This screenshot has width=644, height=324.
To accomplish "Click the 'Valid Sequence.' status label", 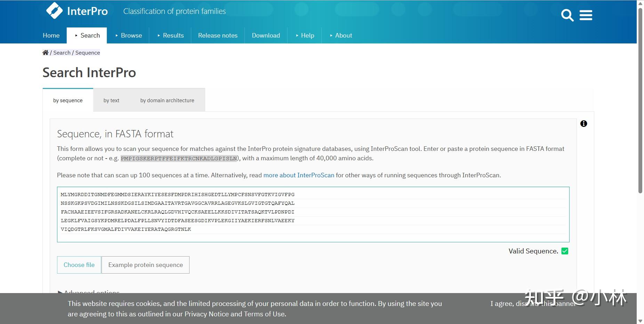I will [533, 251].
